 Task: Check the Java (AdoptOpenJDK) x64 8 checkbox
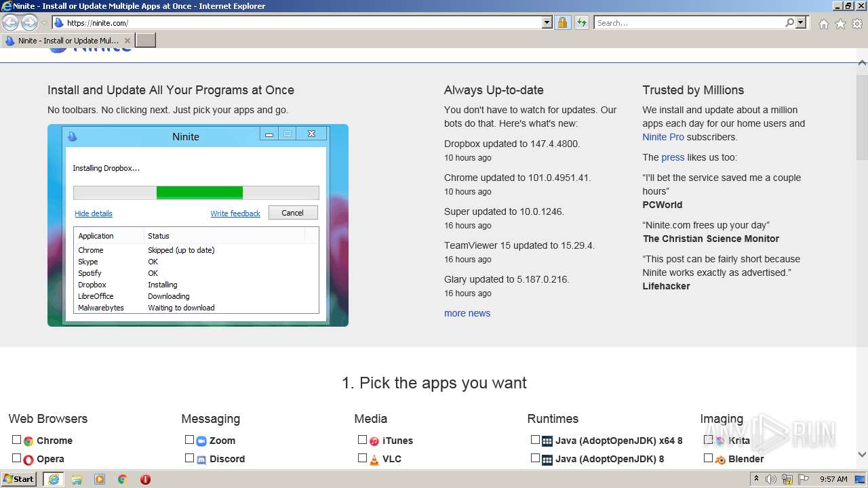pyautogui.click(x=535, y=440)
